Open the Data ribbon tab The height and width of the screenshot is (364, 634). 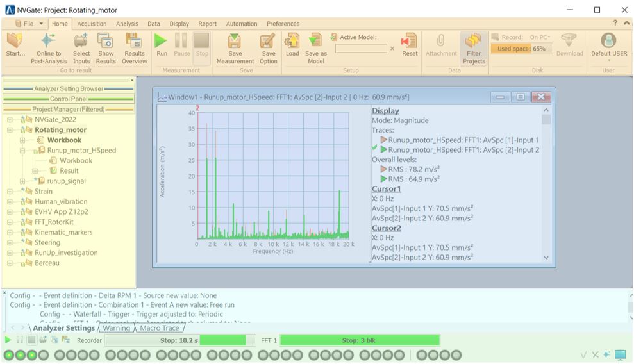154,24
